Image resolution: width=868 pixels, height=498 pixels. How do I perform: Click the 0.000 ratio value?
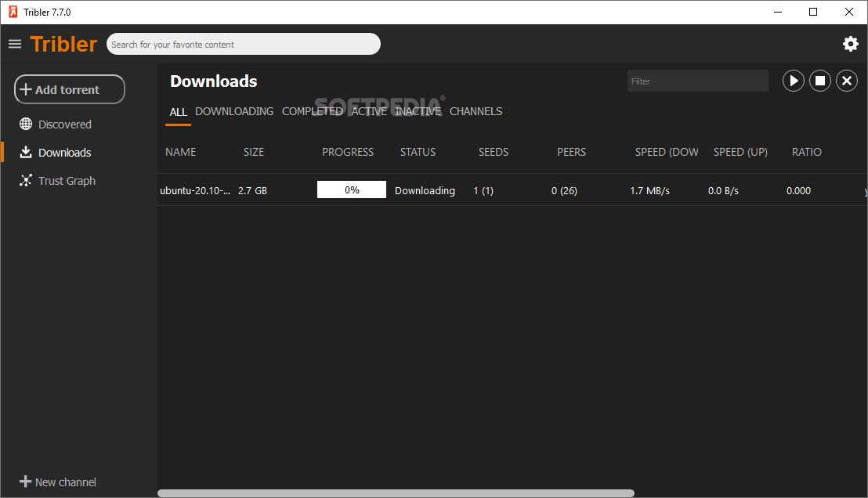coord(798,190)
